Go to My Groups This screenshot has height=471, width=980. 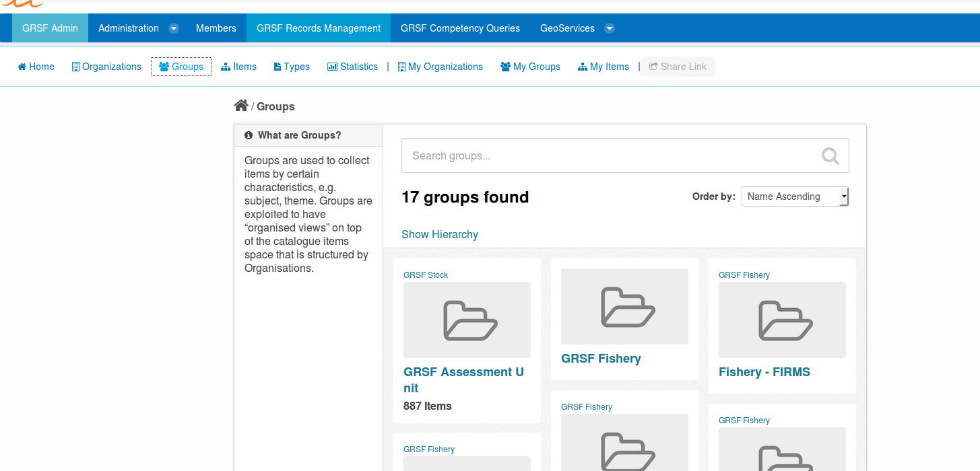point(530,67)
